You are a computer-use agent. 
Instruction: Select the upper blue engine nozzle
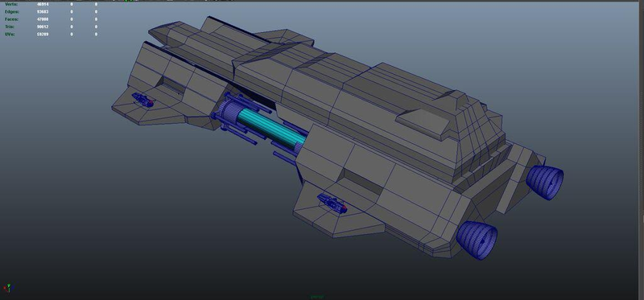click(x=545, y=183)
